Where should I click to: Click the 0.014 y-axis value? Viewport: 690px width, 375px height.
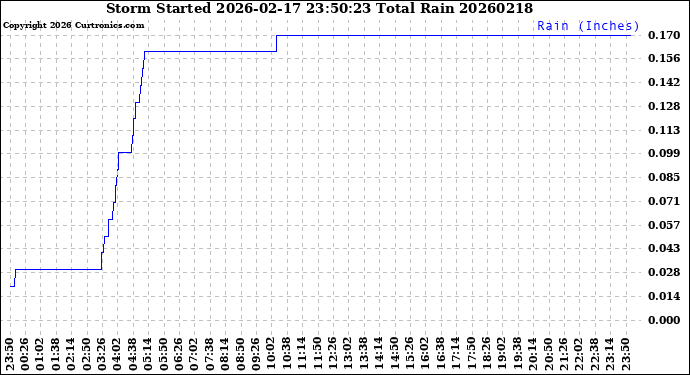click(x=664, y=296)
